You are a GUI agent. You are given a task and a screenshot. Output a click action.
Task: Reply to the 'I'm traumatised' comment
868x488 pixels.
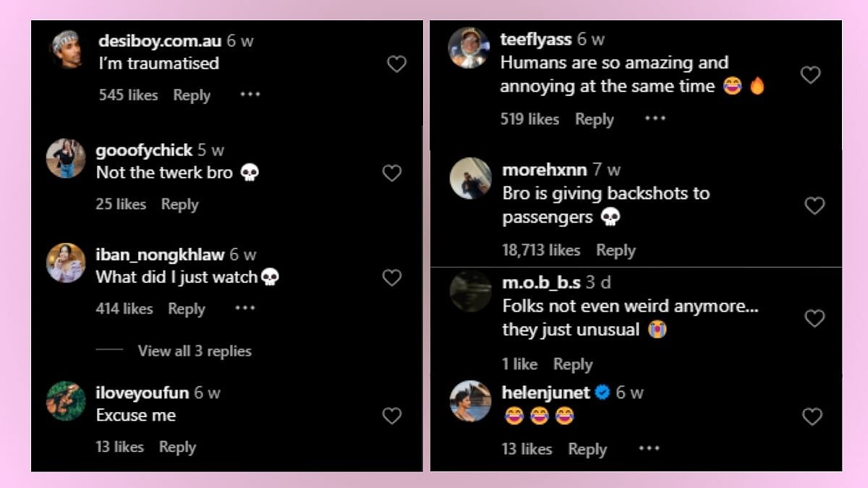(x=192, y=95)
